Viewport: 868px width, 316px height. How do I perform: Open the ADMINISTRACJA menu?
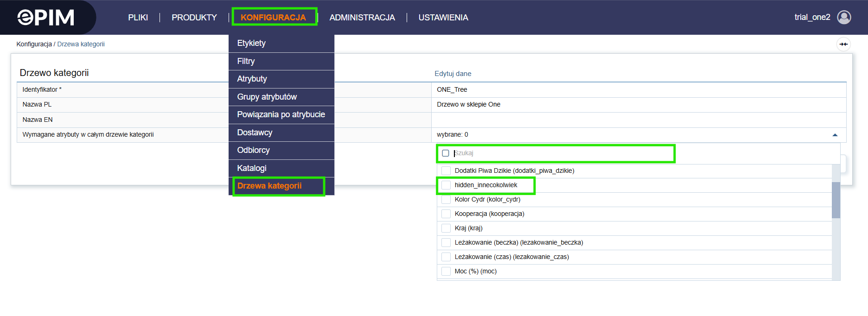pyautogui.click(x=362, y=18)
